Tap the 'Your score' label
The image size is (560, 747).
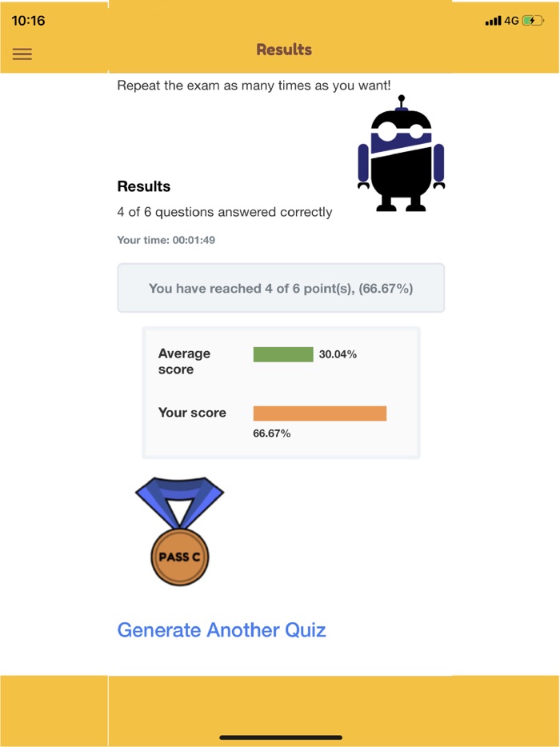tap(192, 413)
